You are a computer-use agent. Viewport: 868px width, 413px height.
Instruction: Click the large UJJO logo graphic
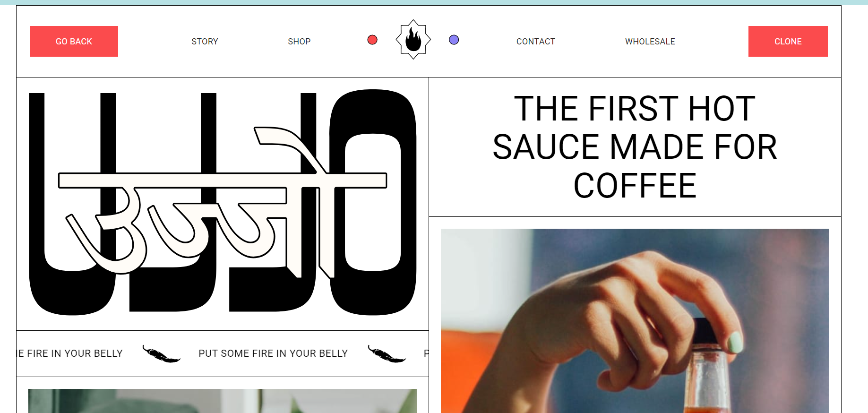[x=223, y=202]
